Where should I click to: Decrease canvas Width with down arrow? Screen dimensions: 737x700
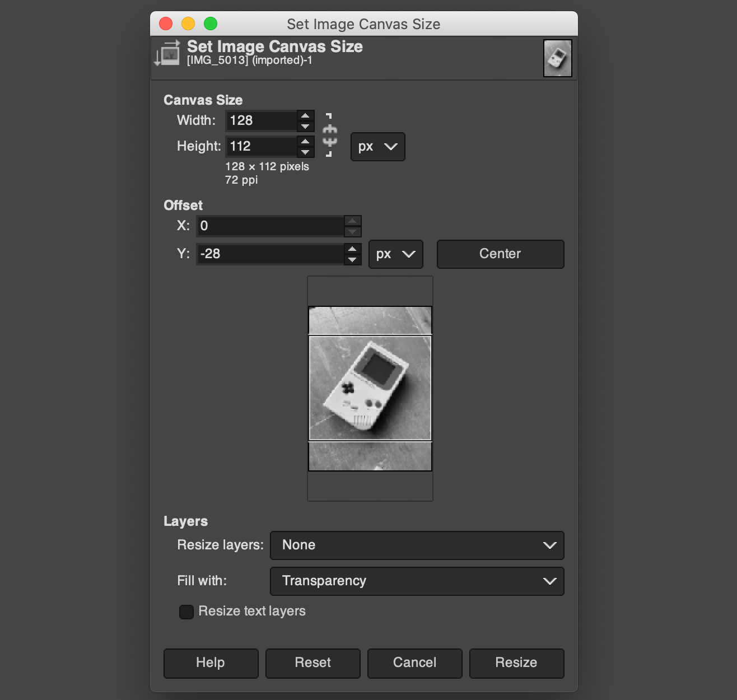pyautogui.click(x=305, y=127)
